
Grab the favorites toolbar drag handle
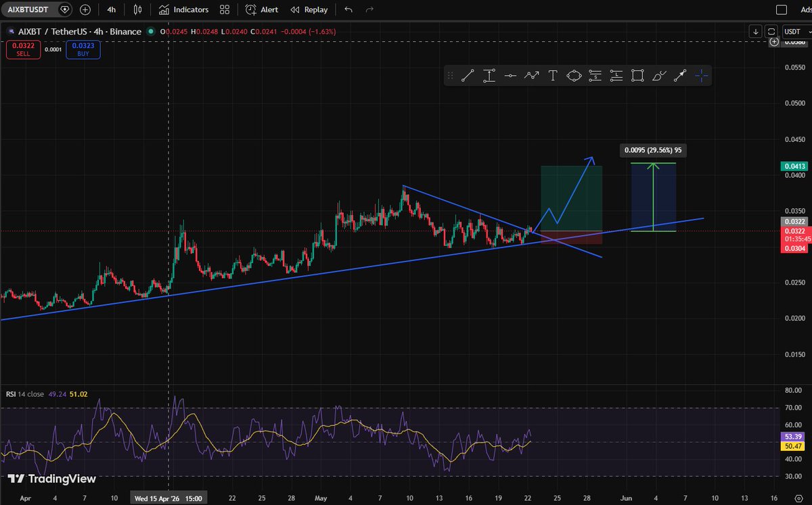click(451, 76)
